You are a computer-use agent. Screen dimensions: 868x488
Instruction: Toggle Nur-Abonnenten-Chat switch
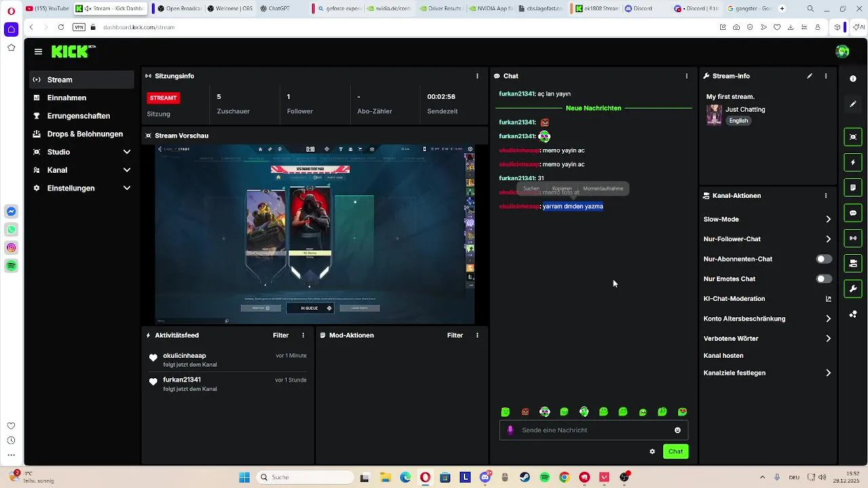(x=824, y=259)
